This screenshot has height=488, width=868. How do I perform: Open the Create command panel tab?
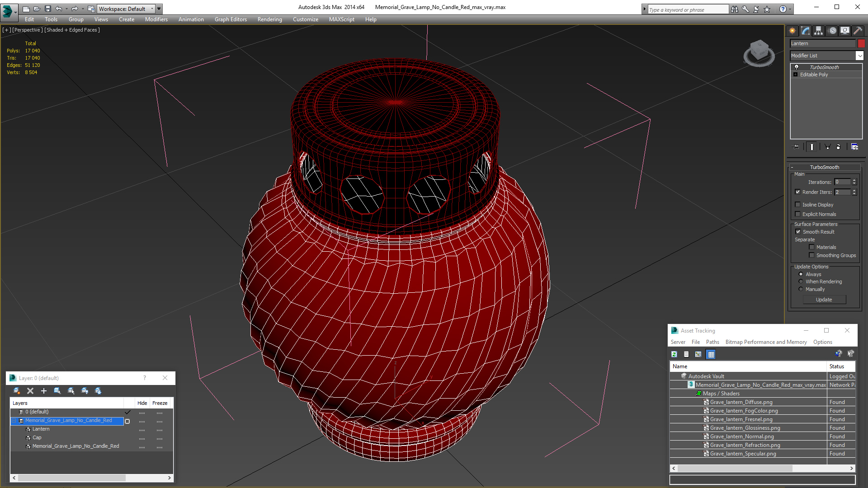click(792, 31)
